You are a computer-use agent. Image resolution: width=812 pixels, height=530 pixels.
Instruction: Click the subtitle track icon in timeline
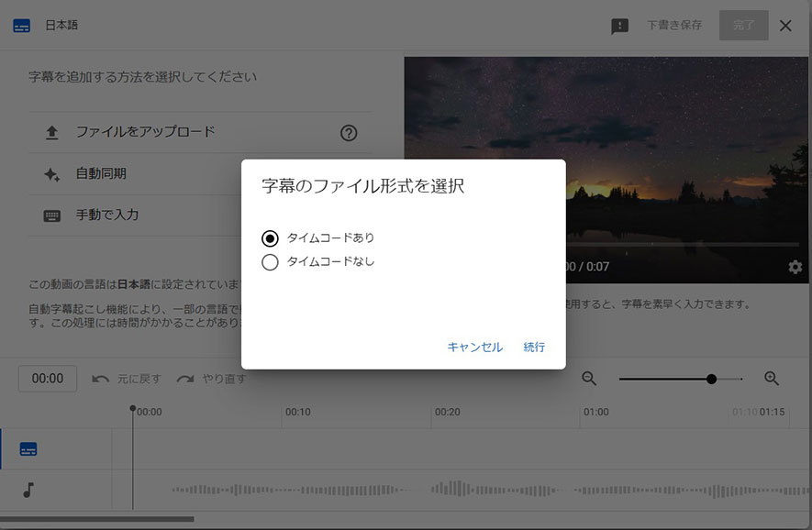[28, 448]
